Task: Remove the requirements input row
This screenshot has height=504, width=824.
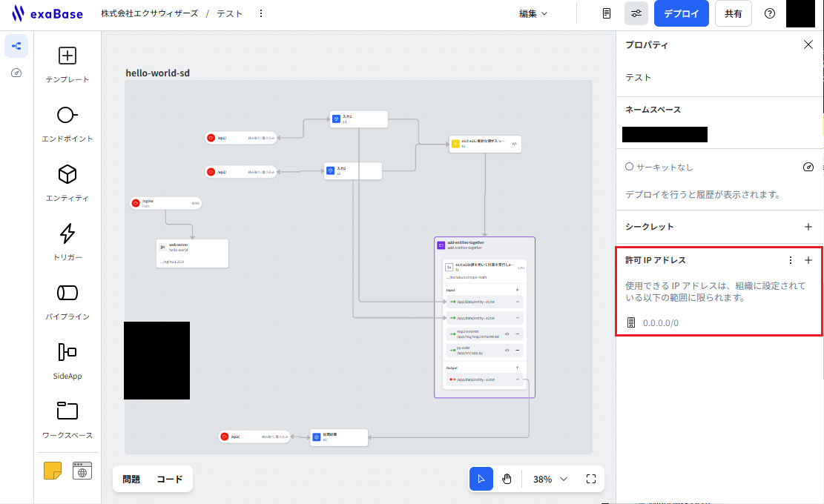Action: pyautogui.click(x=517, y=334)
